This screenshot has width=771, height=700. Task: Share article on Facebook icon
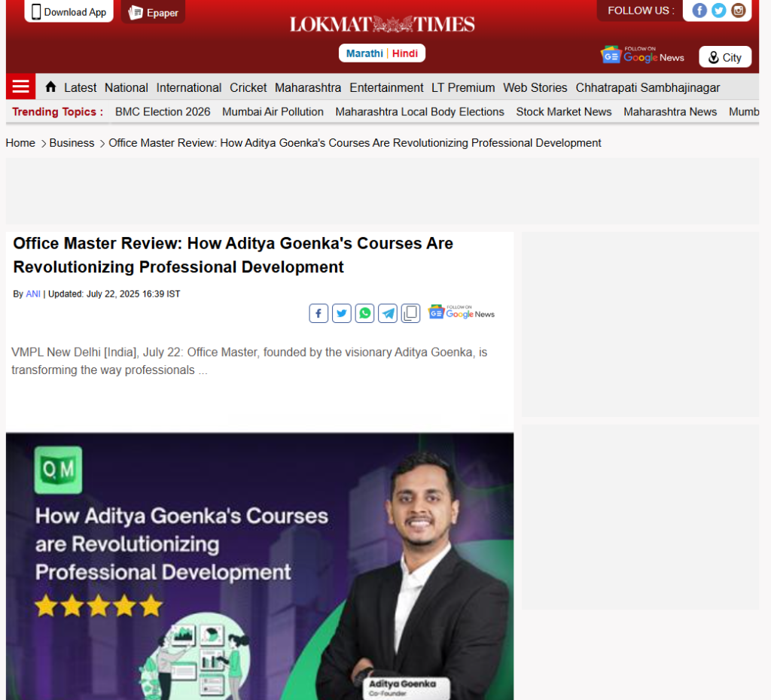(318, 313)
